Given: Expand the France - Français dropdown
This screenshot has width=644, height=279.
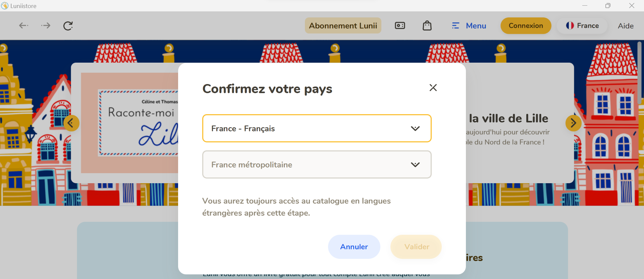Looking at the screenshot, I should (317, 128).
